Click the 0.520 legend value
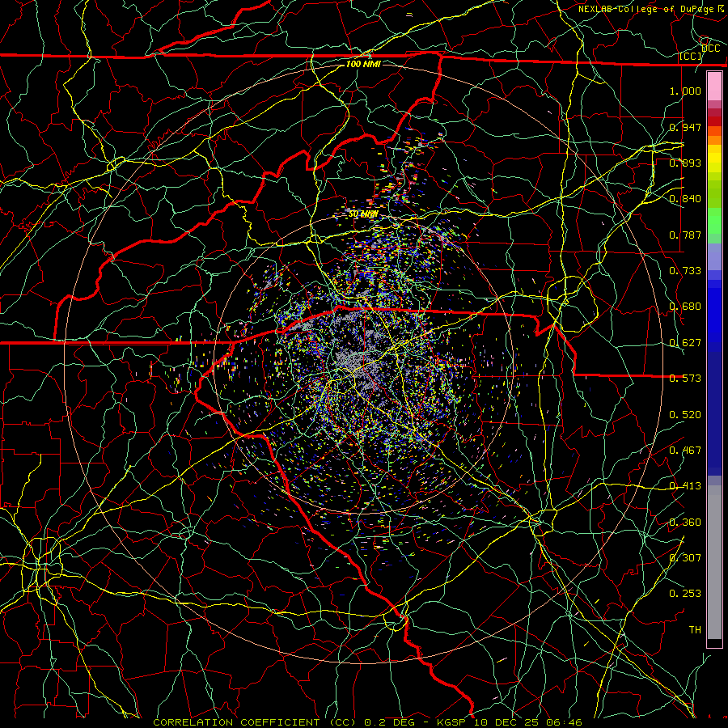 pos(685,415)
